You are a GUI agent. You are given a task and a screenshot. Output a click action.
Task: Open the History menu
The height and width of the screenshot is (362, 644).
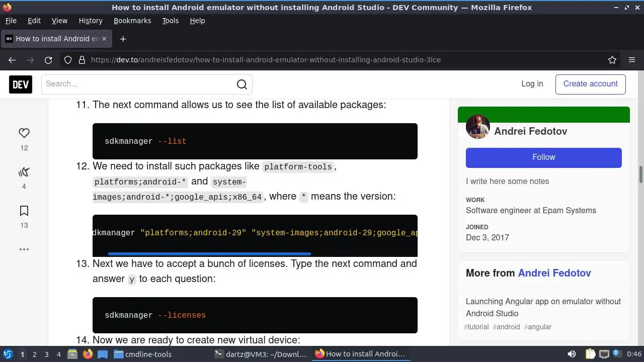[91, 21]
